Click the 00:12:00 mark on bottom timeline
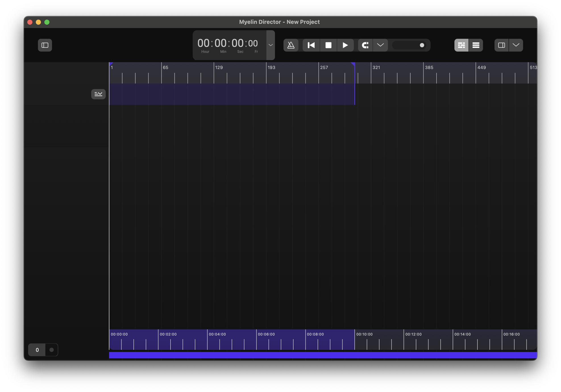Screen dimensions: 561x392 click(413, 334)
